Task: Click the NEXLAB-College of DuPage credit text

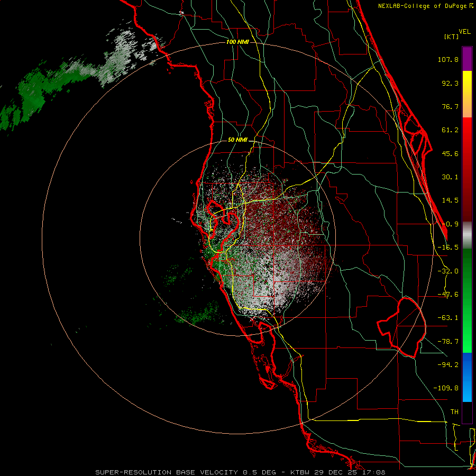Action: (x=422, y=6)
